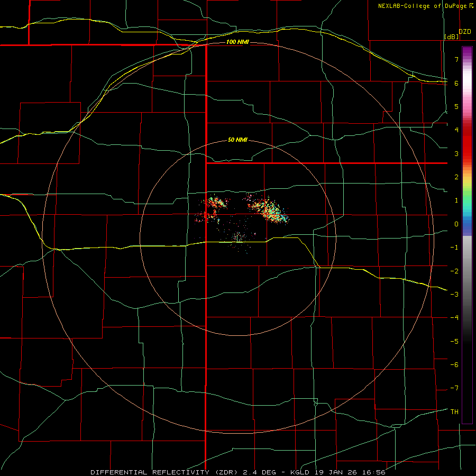This screenshot has height=476, width=476.
Task: Click the -2 value on the color scale
Action: click(x=454, y=271)
